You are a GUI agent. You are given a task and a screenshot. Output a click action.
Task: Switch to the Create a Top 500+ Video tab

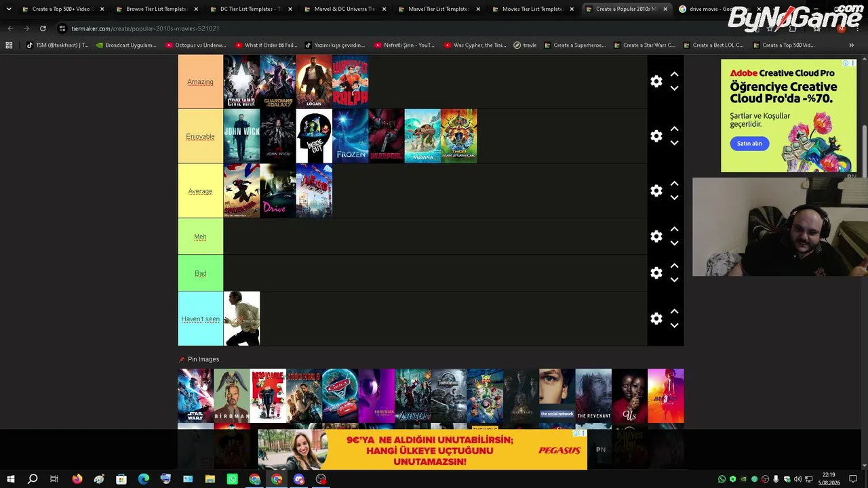point(61,9)
